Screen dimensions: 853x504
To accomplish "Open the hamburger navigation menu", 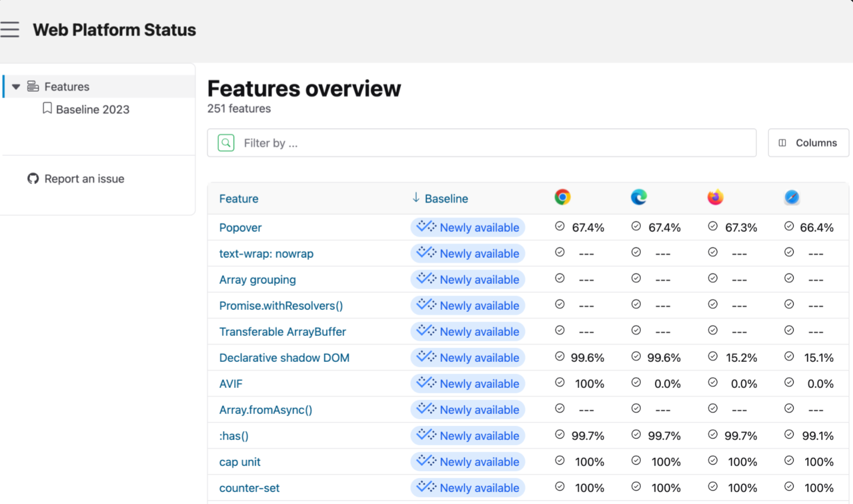I will [10, 29].
